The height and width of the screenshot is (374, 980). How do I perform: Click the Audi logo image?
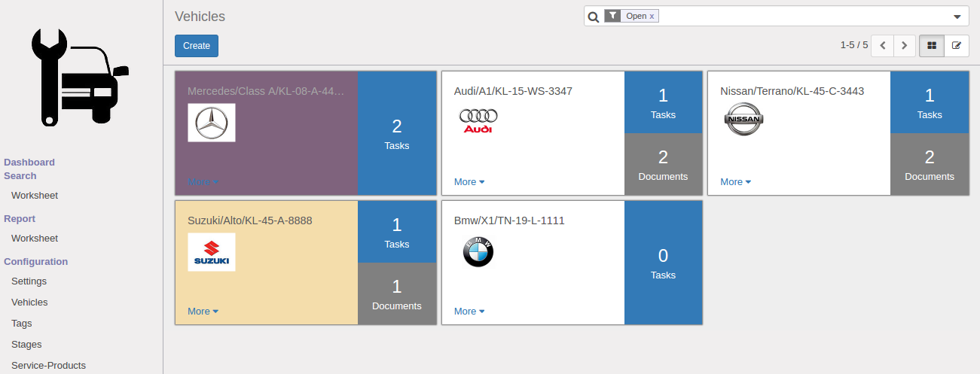tap(478, 120)
